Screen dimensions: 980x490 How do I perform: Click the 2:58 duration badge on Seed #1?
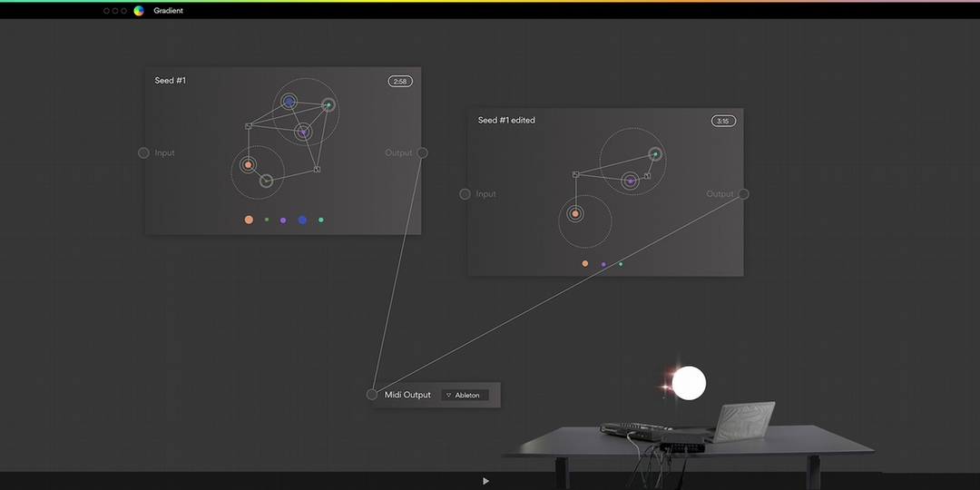(400, 82)
